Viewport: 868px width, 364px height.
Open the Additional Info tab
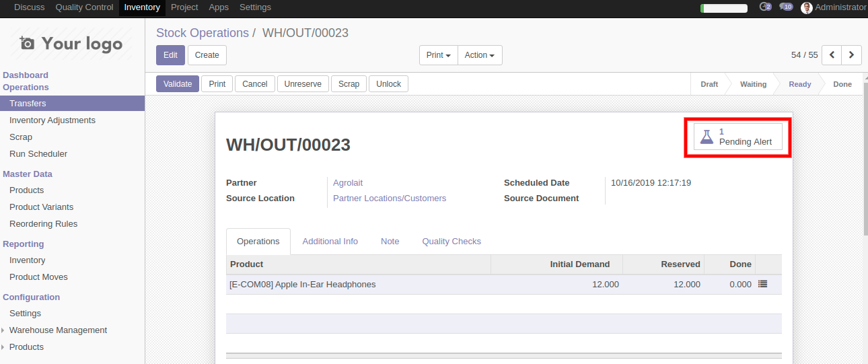coord(330,242)
